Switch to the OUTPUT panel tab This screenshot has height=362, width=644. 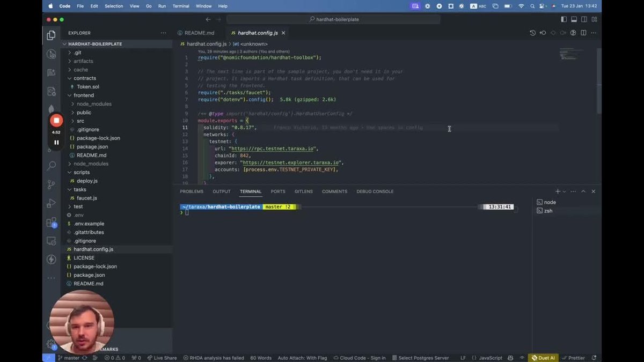tap(222, 191)
